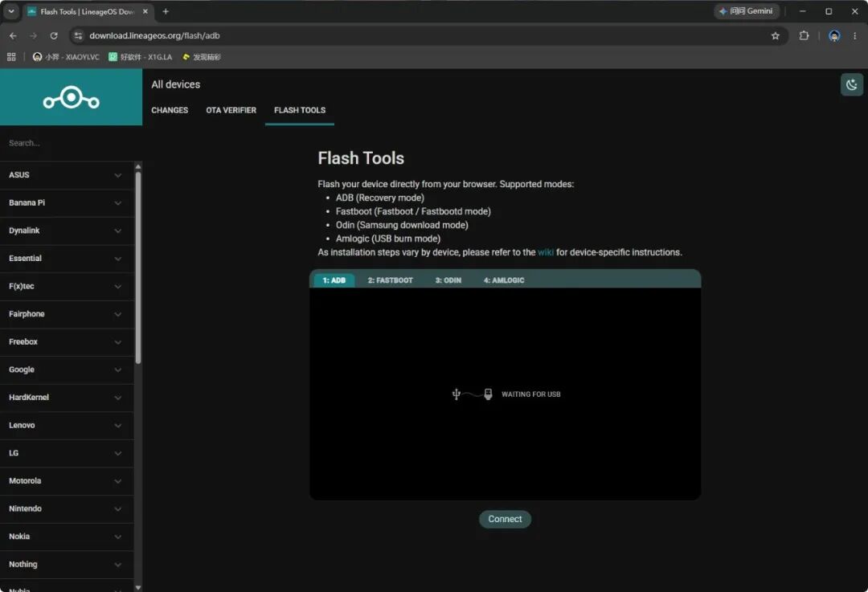This screenshot has height=592, width=868.
Task: Open a new browser tab with the plus button
Action: [165, 11]
